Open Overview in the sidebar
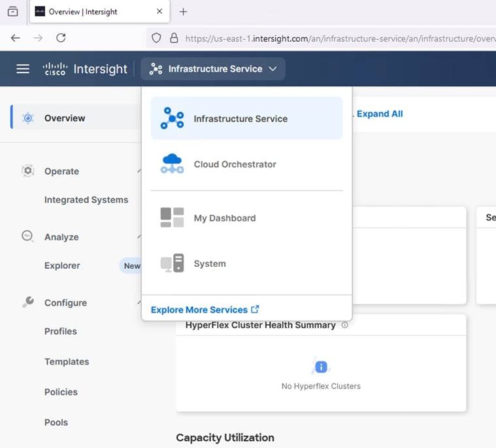 point(65,118)
